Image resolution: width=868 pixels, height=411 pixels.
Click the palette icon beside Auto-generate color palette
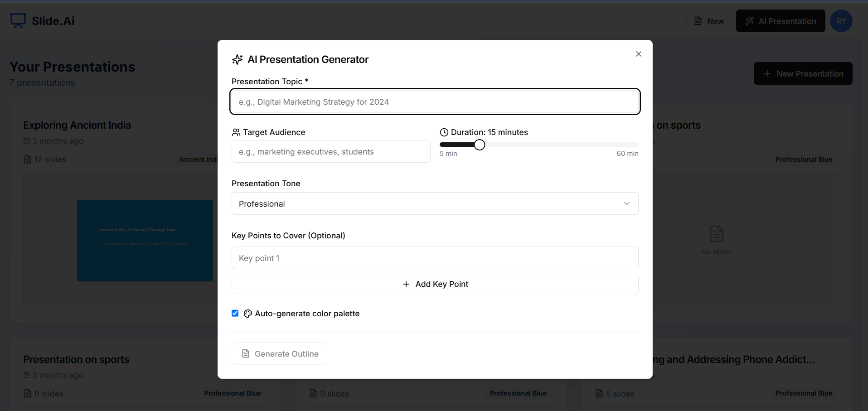coord(248,314)
